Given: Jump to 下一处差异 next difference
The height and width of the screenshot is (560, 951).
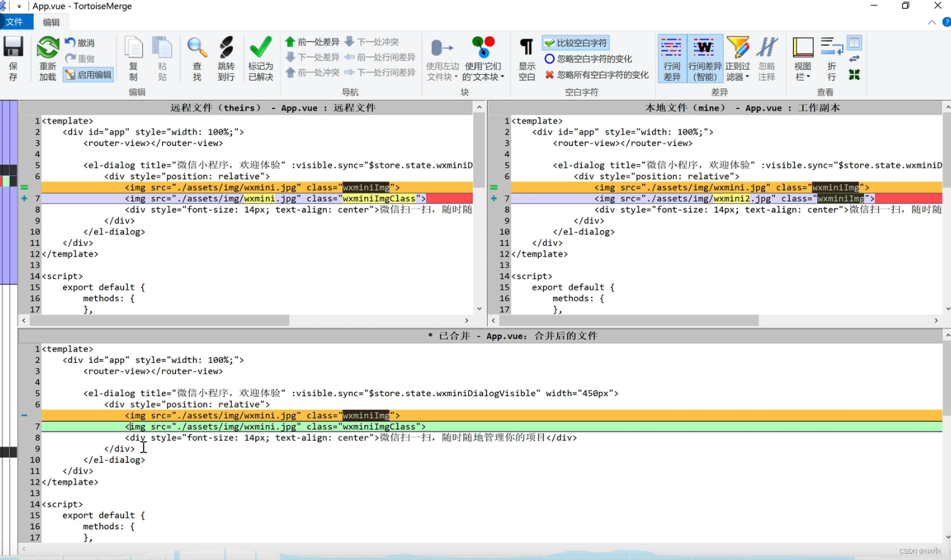Looking at the screenshot, I should tap(313, 57).
